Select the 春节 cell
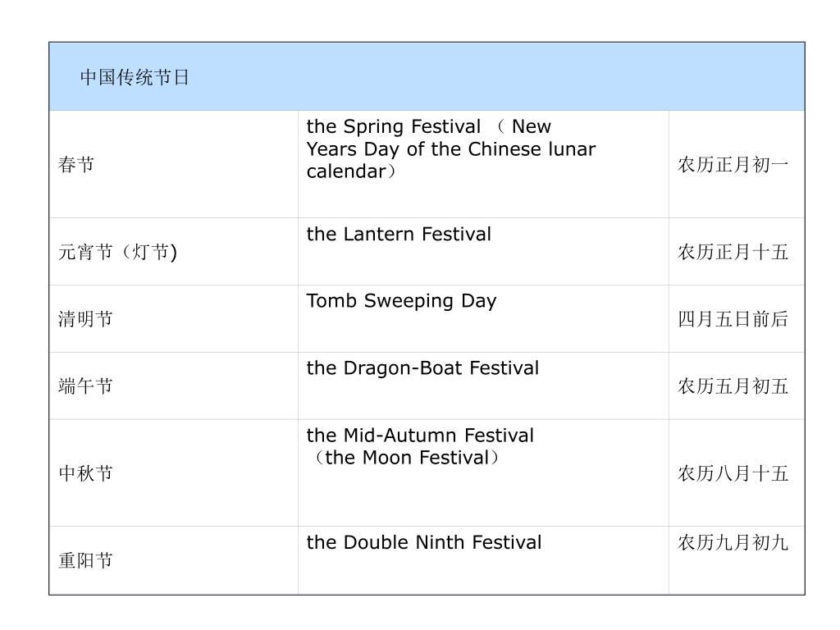This screenshot has height=630, width=840. click(174, 164)
